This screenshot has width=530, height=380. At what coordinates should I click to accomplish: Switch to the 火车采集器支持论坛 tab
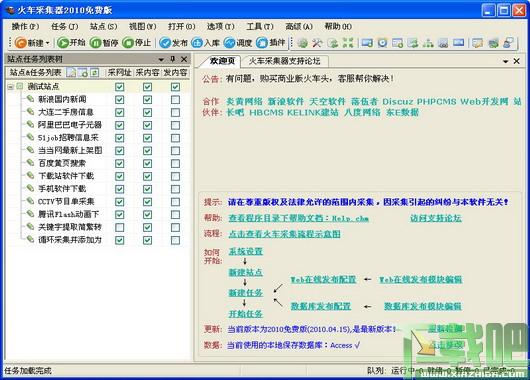click(x=285, y=61)
